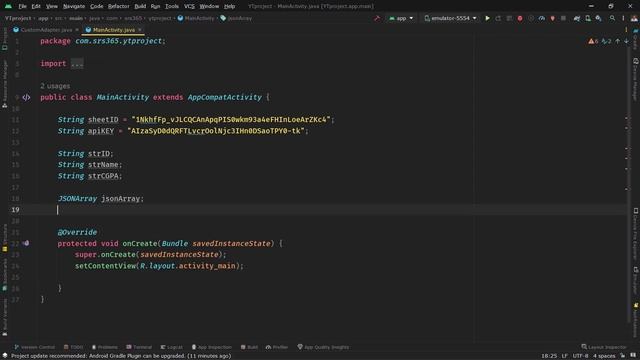Go to previous highlighted error arrow
The image size is (640, 360).
[618, 41]
